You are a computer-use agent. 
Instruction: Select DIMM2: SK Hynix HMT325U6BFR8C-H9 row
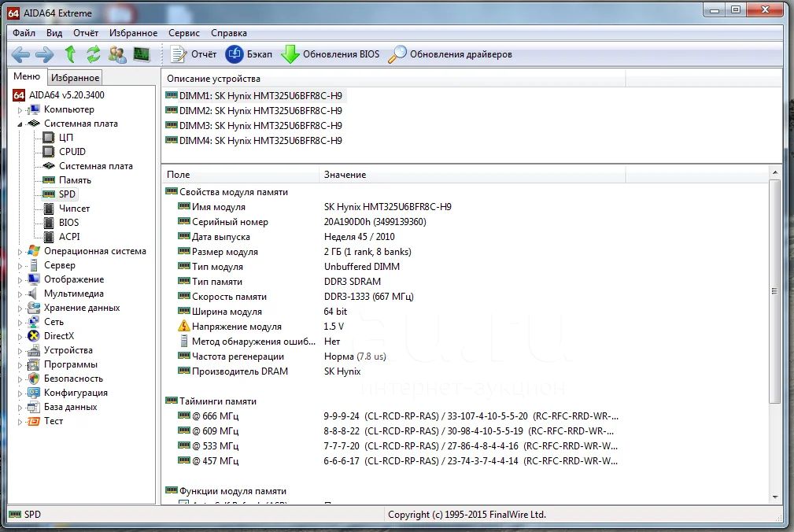(x=254, y=111)
